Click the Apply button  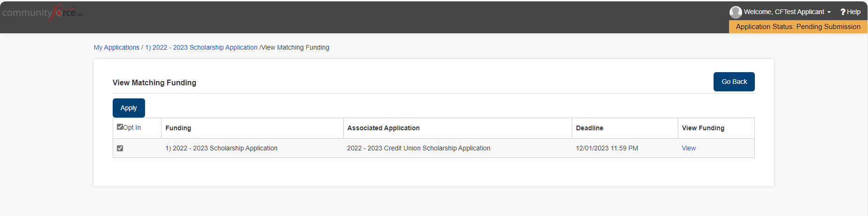(x=129, y=108)
